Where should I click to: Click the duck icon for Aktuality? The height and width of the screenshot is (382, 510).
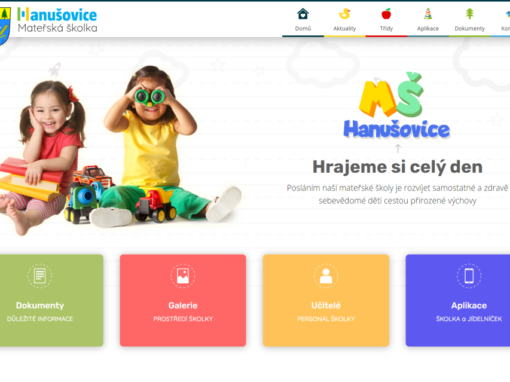(x=345, y=14)
